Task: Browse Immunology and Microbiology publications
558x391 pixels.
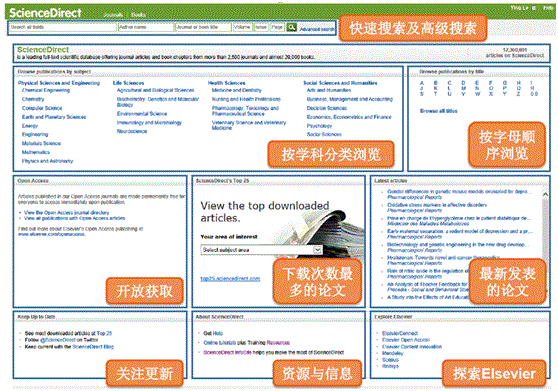Action: (149, 123)
